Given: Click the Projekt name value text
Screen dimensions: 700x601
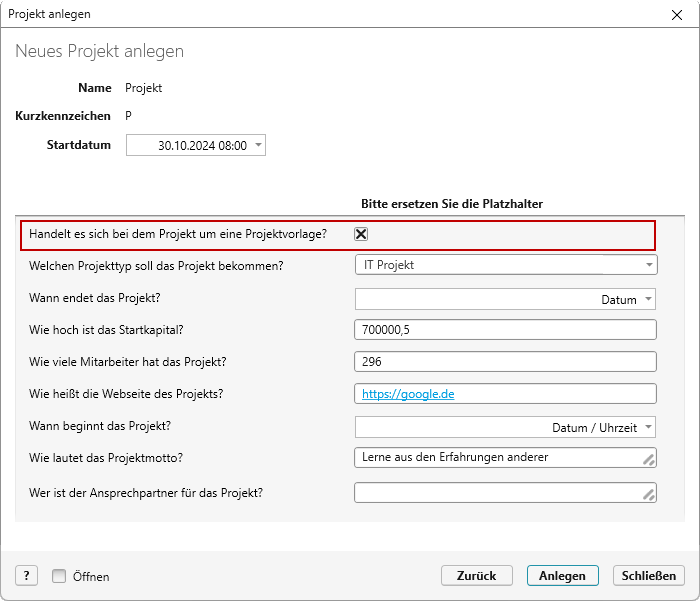Looking at the screenshot, I should tap(143, 88).
